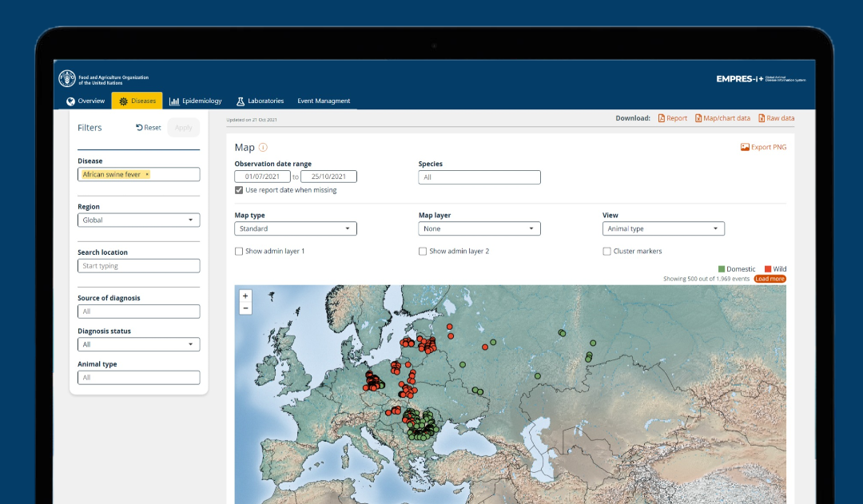Screen dimensions: 863x504
Task: Click the observation start date field
Action: coord(263,177)
